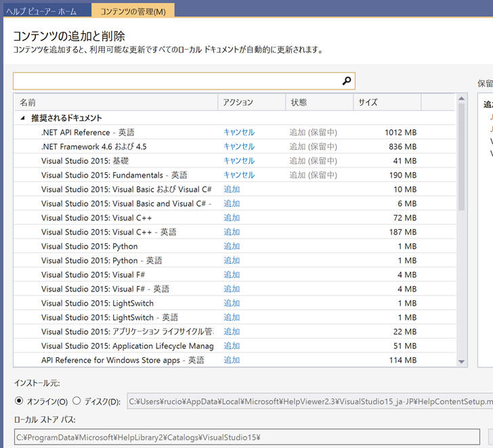Image resolution: width=493 pixels, height=448 pixels.
Task: Sort by the アクション column header
Action: [251, 102]
